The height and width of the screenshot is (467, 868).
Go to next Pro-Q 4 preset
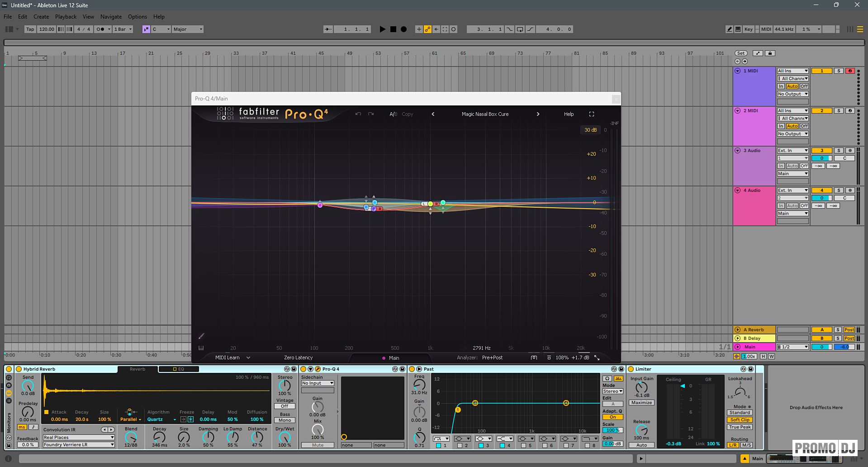pos(538,114)
